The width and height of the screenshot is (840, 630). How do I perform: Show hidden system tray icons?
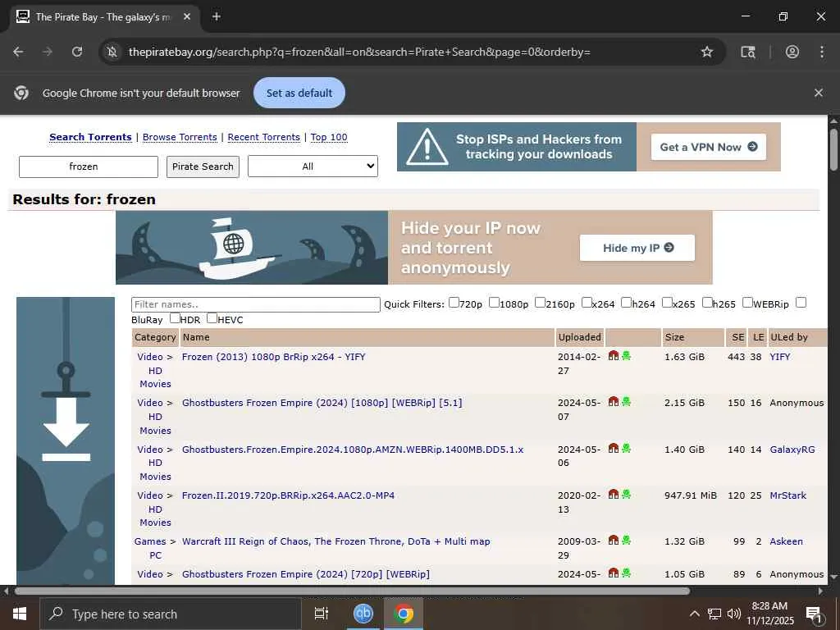694,614
